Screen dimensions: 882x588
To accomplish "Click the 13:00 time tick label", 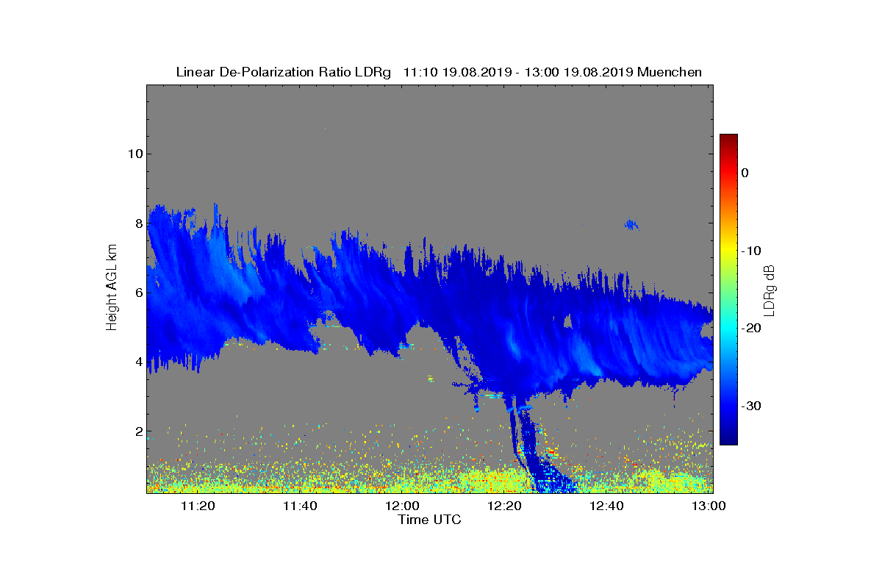I will (708, 506).
